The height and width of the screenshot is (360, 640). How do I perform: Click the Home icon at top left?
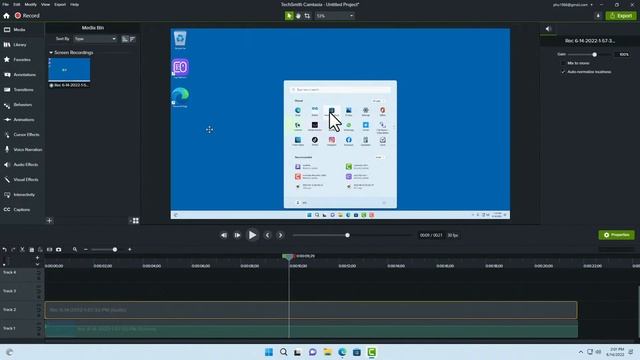6,16
